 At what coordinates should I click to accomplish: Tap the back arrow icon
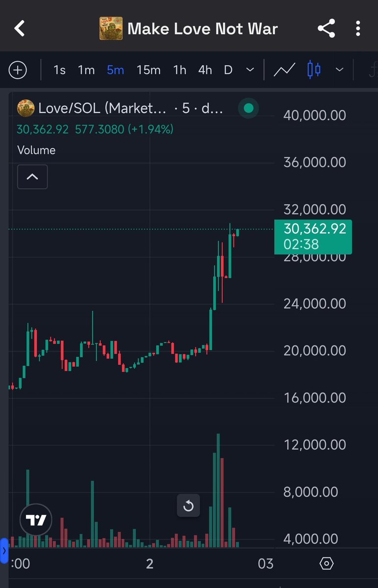[x=20, y=28]
